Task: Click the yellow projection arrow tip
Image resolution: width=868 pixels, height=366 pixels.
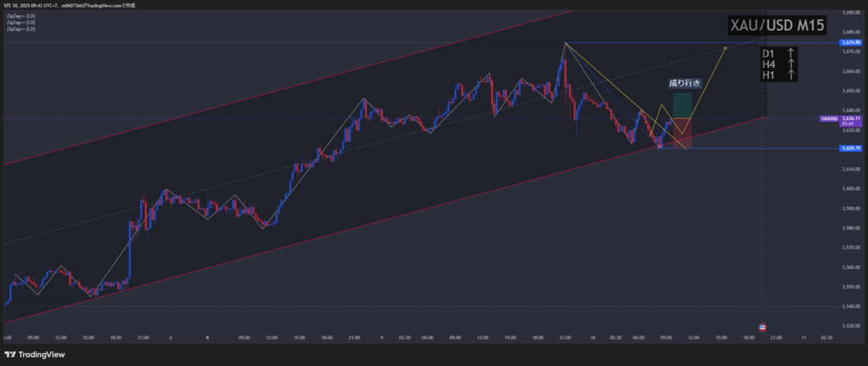Action: pyautogui.click(x=725, y=48)
